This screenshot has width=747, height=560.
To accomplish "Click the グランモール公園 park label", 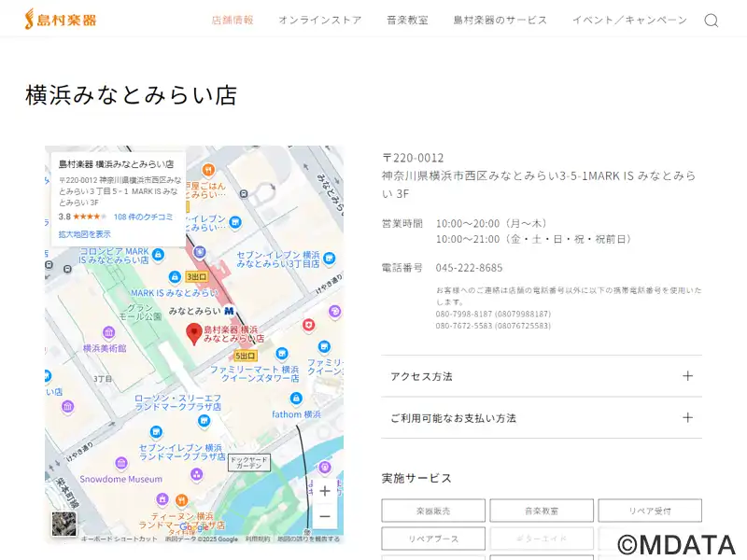I will tap(140, 312).
